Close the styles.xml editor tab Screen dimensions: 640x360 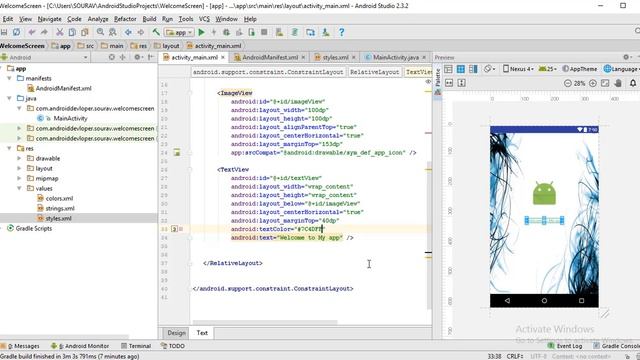pyautogui.click(x=353, y=58)
